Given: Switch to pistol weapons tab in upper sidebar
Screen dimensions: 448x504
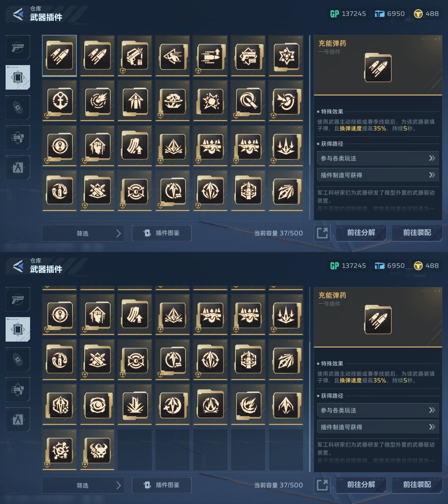Looking at the screenshot, I should pos(18,47).
